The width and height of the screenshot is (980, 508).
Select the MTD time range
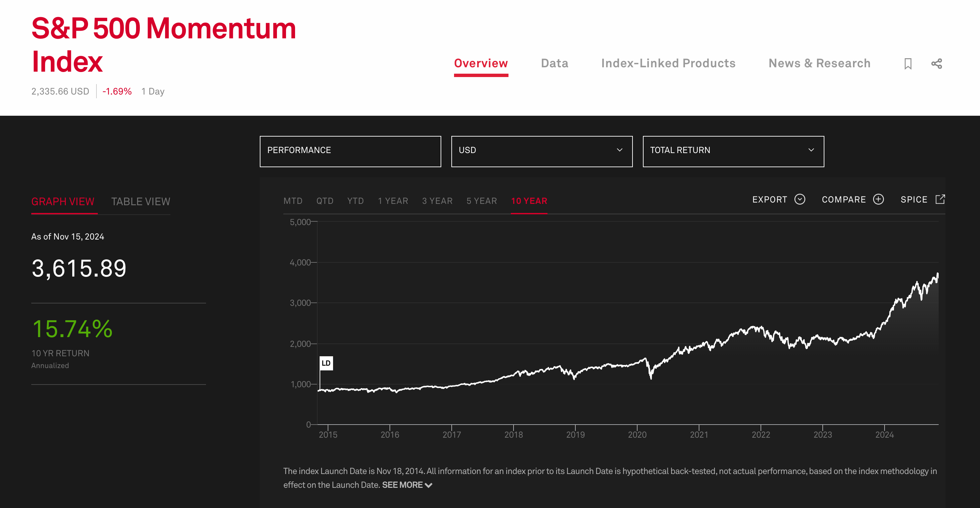tap(292, 201)
